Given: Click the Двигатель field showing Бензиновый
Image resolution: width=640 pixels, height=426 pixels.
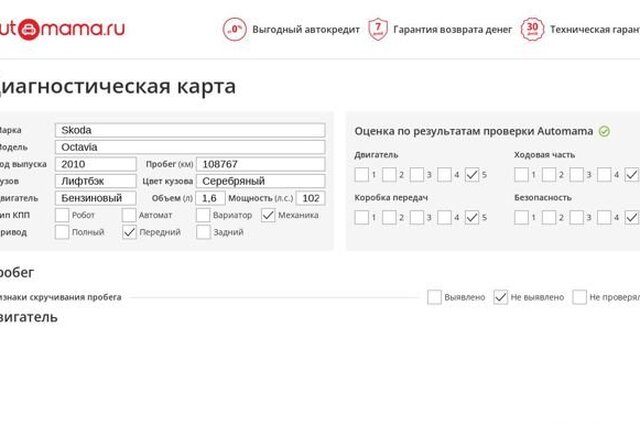Looking at the screenshot, I should [96, 198].
